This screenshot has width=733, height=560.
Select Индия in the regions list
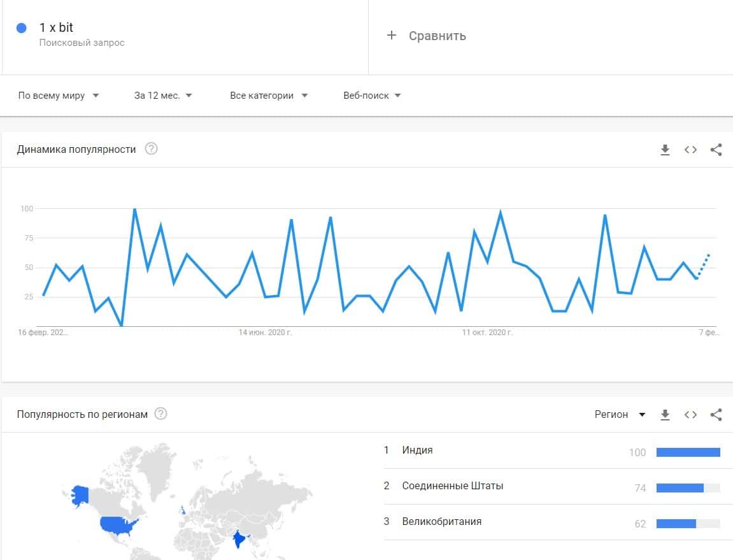coord(417,450)
